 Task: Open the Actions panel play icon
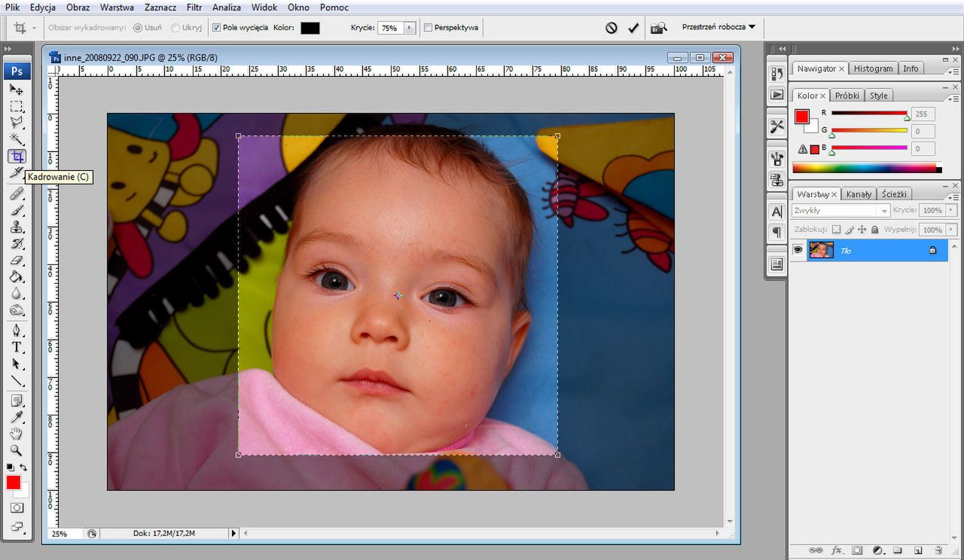pos(777,95)
